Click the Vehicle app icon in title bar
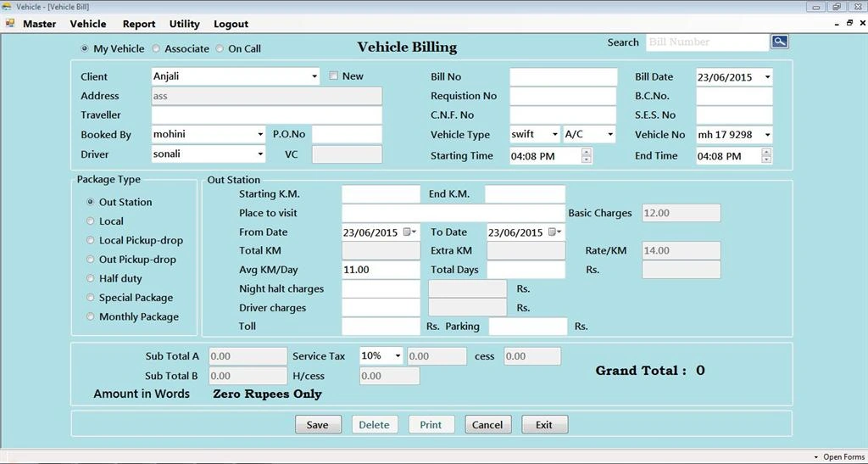This screenshot has width=868, height=464. click(7, 7)
